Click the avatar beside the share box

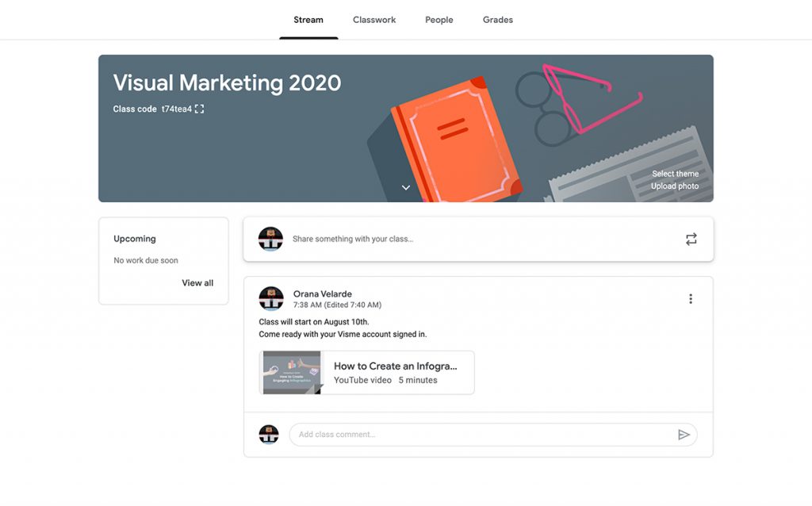(270, 238)
